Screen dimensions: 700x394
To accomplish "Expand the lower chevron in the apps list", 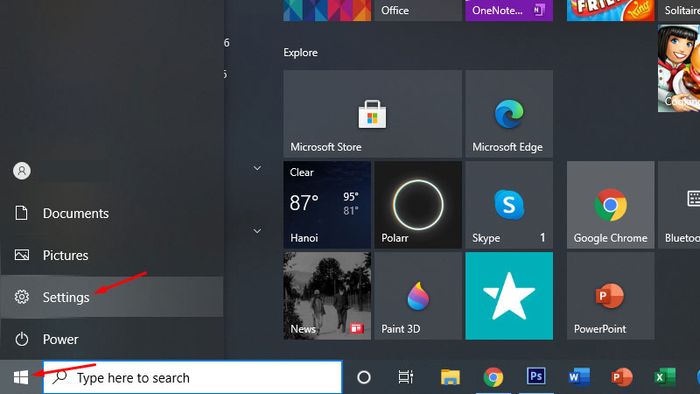I will [x=257, y=231].
